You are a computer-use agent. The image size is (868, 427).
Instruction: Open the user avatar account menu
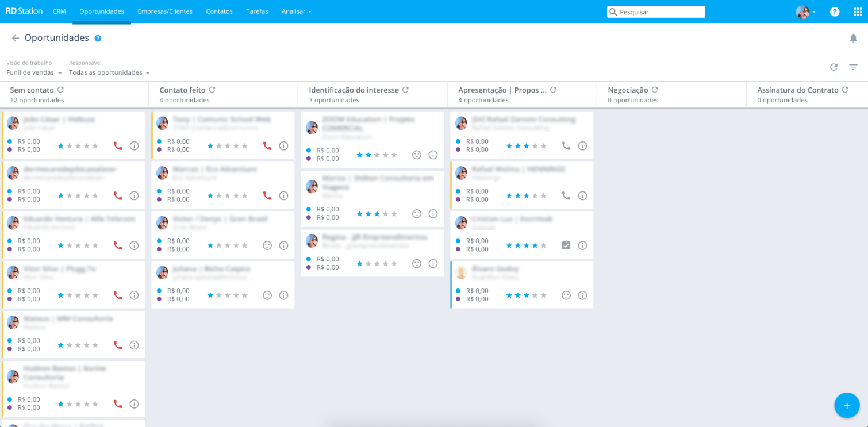coord(806,11)
